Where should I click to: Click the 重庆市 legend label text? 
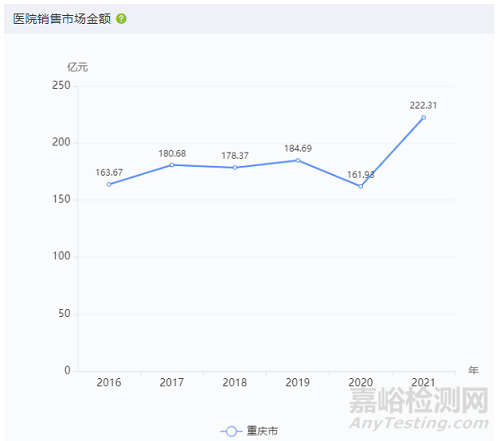[x=262, y=431]
